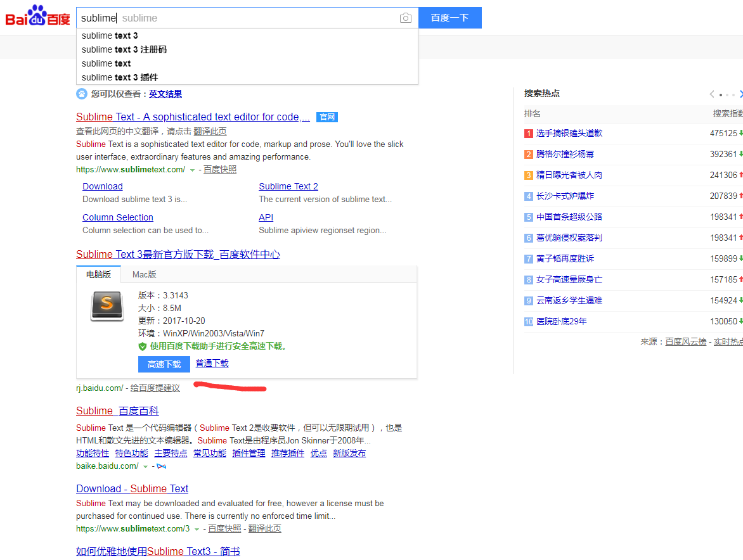743x560 pixels.
Task: Click the 百度一下 search button
Action: click(x=449, y=18)
